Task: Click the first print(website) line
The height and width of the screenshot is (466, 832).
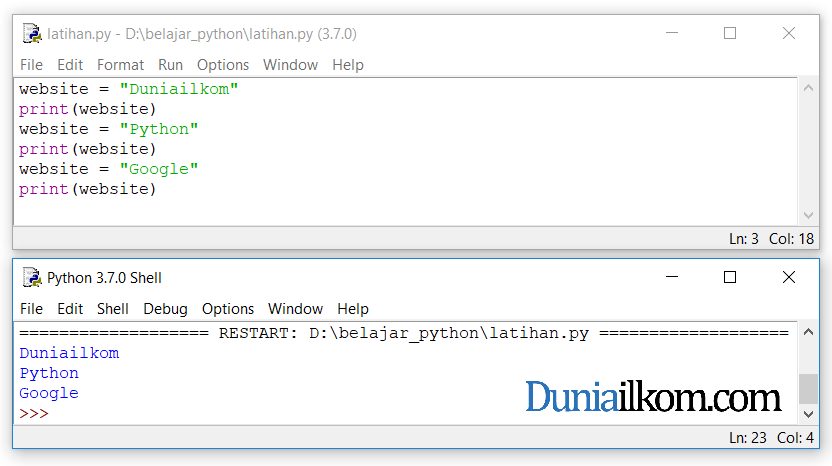Action: click(x=88, y=109)
